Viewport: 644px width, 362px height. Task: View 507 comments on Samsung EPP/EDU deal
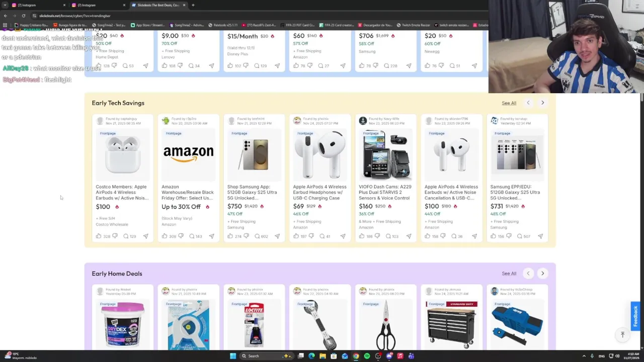click(524, 236)
